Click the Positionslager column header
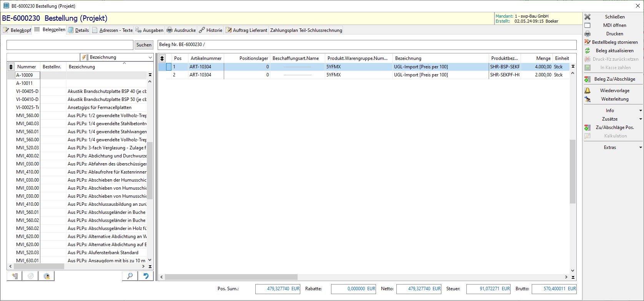This screenshot has height=301, width=644. 247,58
